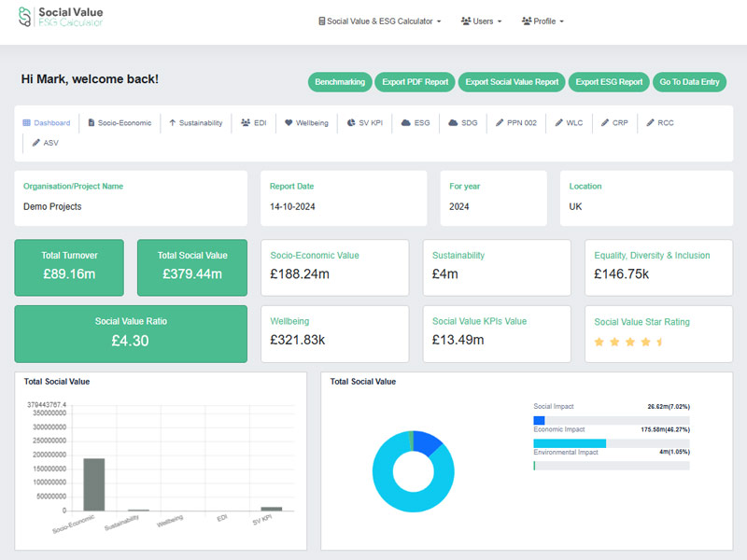
Task: Select the RCC tab
Action: 660,123
